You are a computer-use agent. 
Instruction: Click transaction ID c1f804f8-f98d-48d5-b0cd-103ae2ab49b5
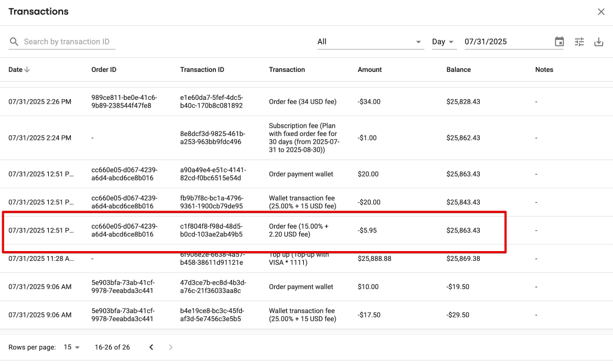point(212,230)
